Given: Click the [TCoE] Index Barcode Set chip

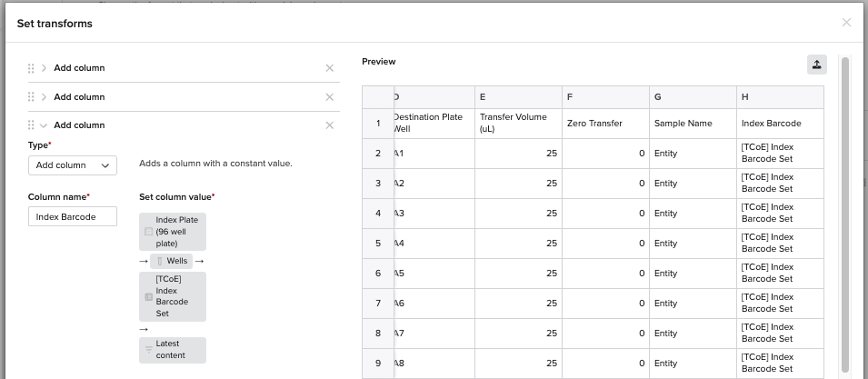Looking at the screenshot, I should pos(173,296).
